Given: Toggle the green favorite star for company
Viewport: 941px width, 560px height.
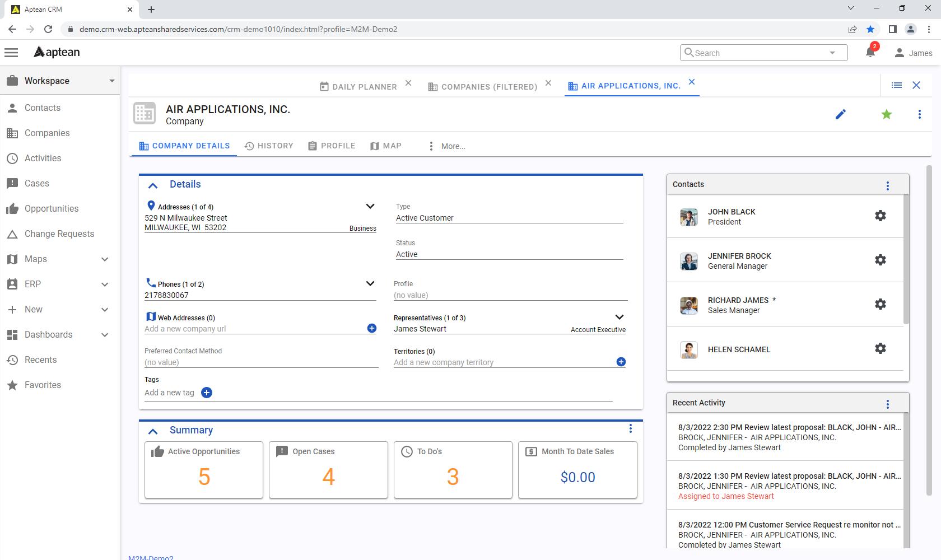Looking at the screenshot, I should pyautogui.click(x=886, y=115).
